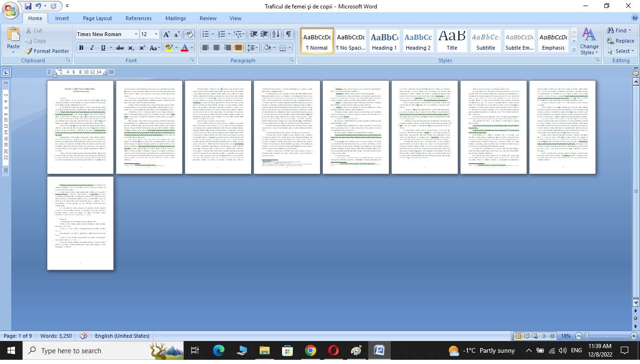Switch to the Page Layout tab
640x364 pixels.
(x=97, y=18)
